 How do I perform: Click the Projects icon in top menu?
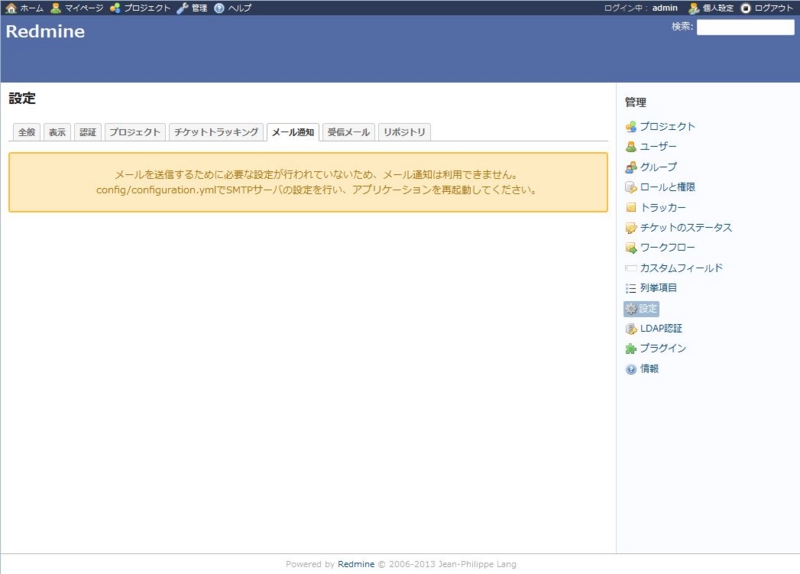coord(115,8)
